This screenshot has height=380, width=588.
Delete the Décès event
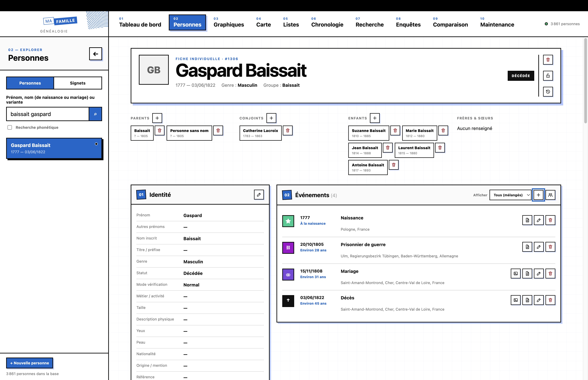550,300
